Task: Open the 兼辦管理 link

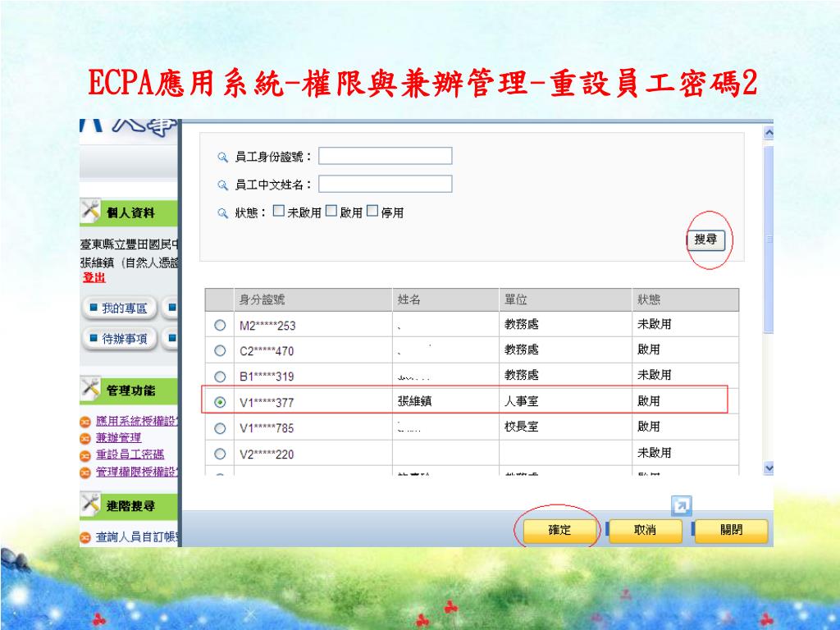Action: click(118, 438)
